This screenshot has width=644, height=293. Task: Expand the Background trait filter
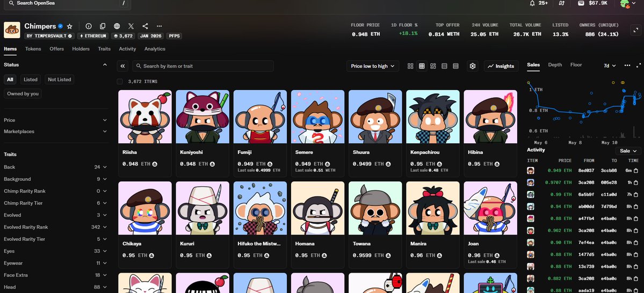pos(55,179)
